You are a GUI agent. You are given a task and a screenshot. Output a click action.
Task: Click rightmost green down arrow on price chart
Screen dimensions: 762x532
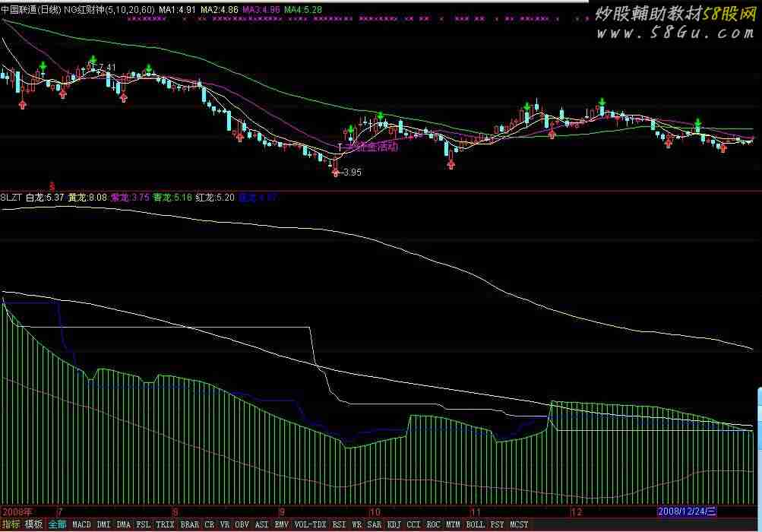pyautogui.click(x=697, y=122)
